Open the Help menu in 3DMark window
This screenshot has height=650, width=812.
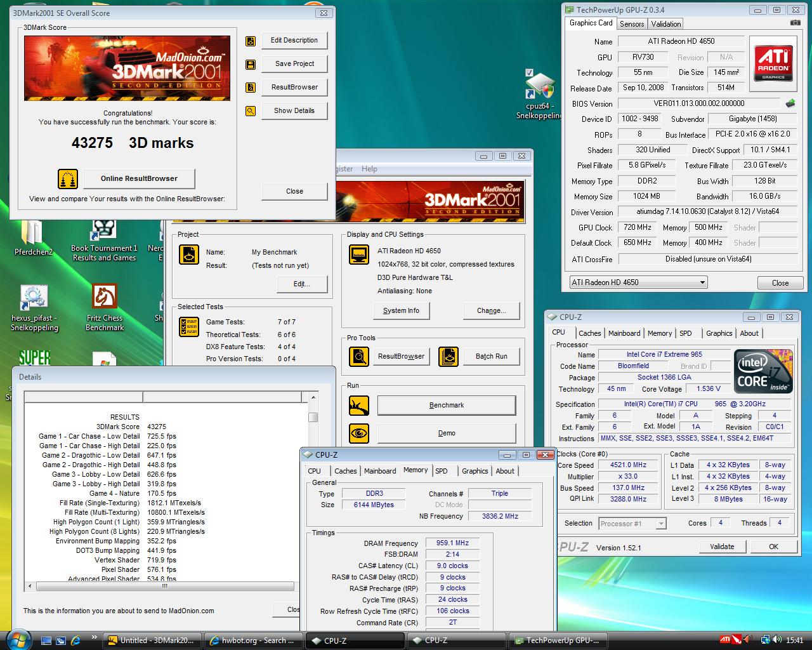point(369,169)
